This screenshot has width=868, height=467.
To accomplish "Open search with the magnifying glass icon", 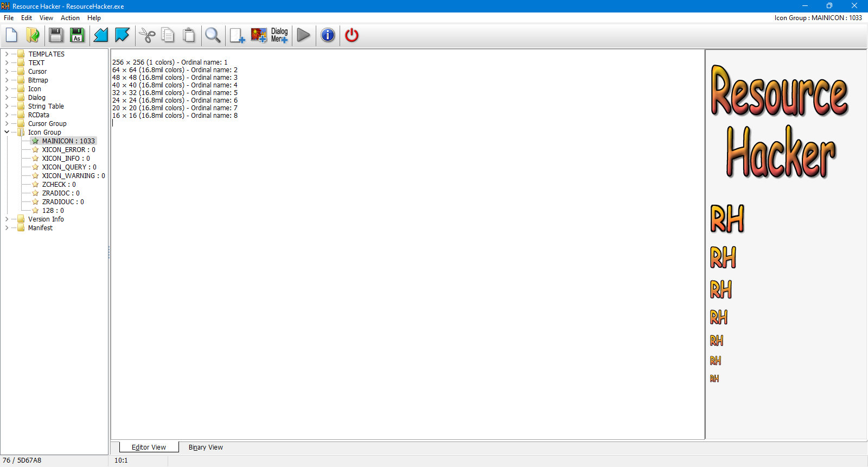I will pyautogui.click(x=213, y=35).
